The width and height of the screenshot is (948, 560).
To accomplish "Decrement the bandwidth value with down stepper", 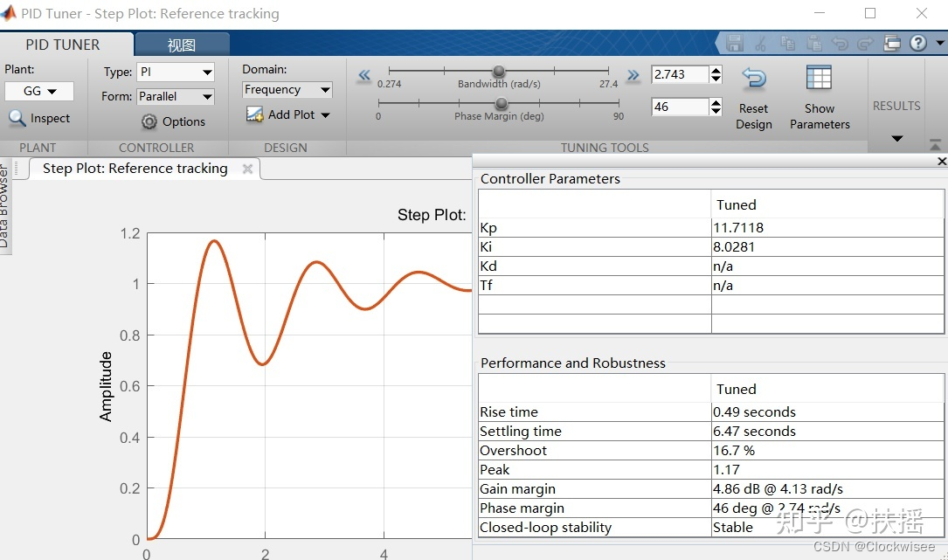I will [x=716, y=80].
